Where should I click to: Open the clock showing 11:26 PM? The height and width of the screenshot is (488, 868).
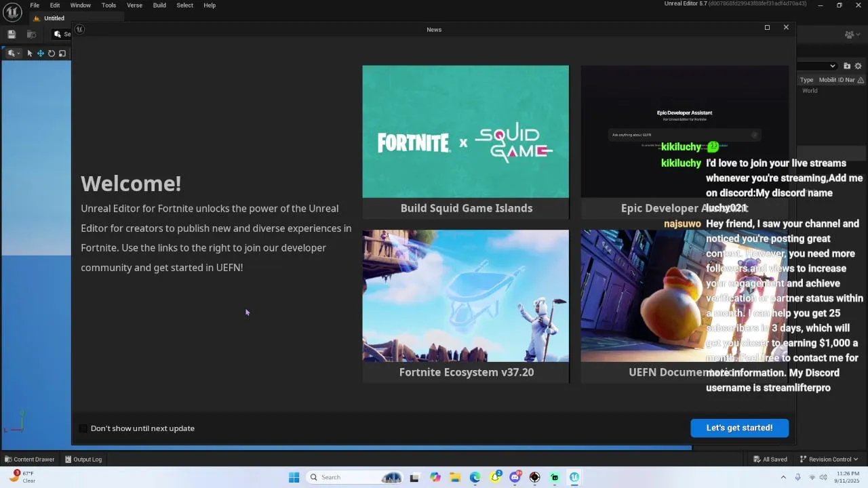848,477
